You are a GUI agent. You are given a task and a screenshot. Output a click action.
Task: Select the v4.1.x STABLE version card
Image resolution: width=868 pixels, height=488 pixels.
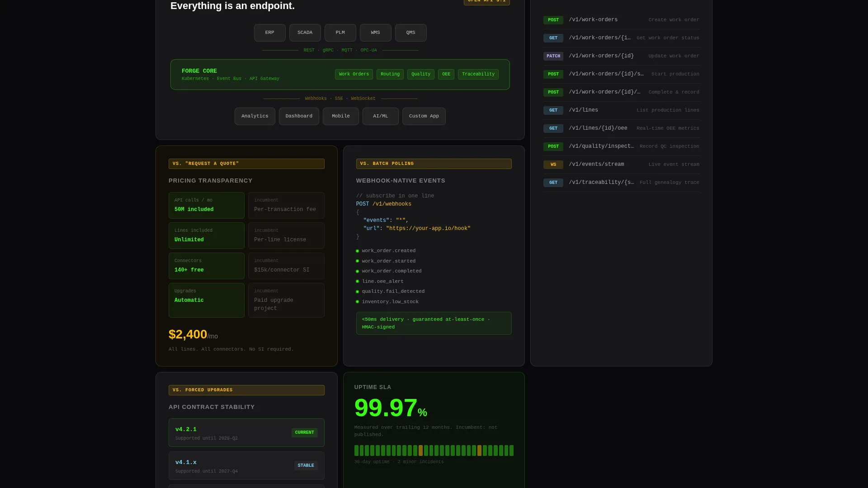(246, 465)
